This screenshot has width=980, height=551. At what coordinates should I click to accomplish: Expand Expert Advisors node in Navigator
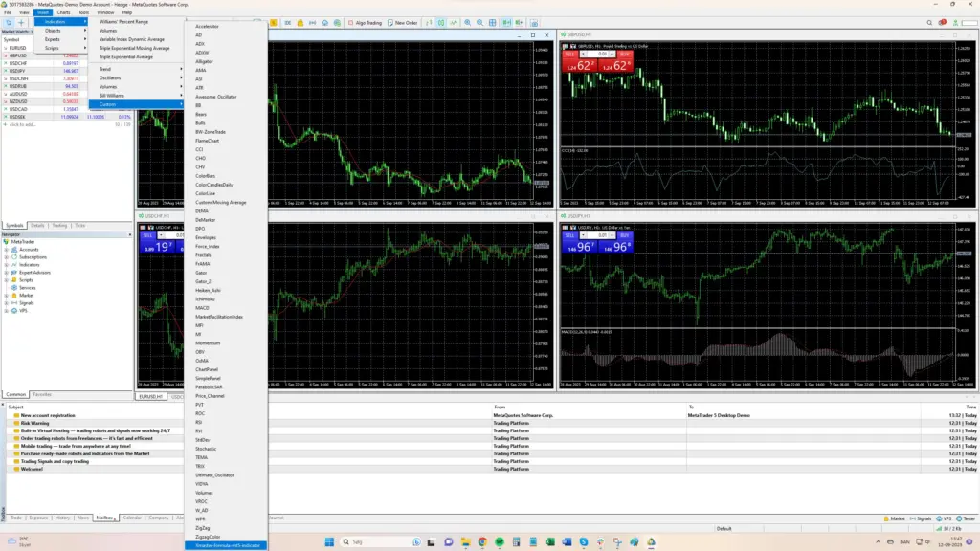[x=7, y=273]
